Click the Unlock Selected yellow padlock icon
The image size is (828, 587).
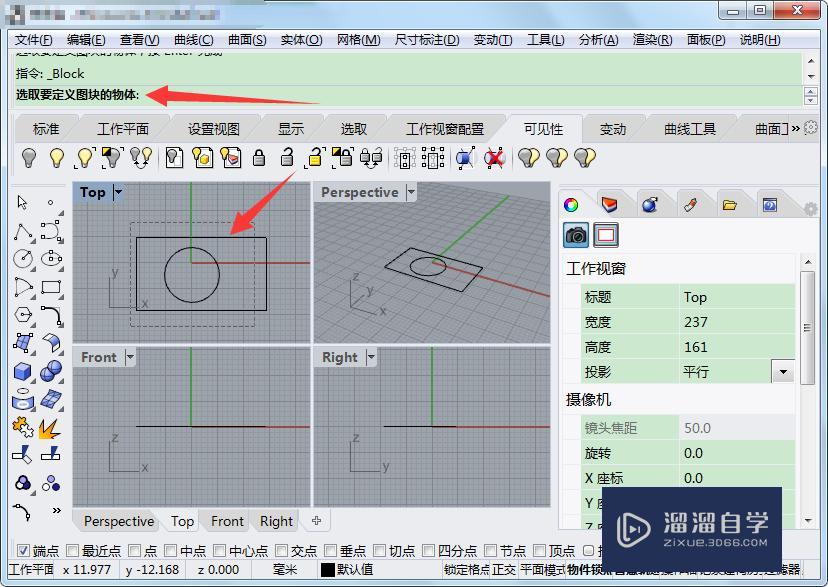pyautogui.click(x=315, y=158)
